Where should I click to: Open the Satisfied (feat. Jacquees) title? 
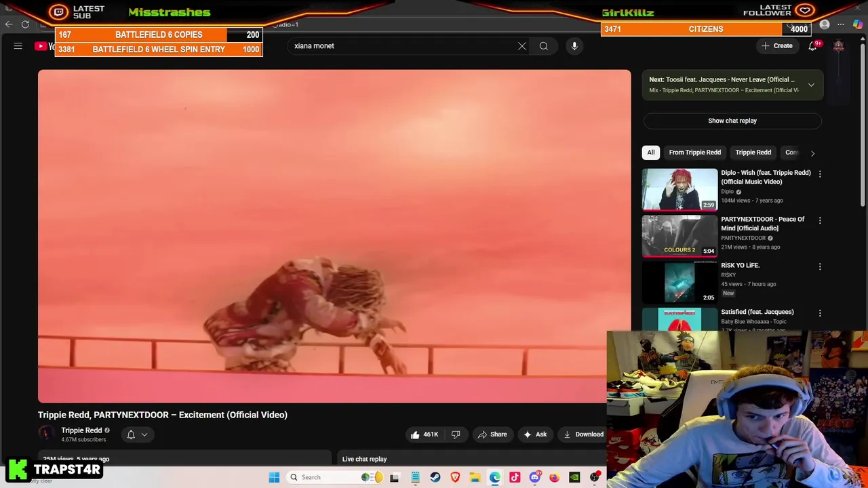coord(757,312)
